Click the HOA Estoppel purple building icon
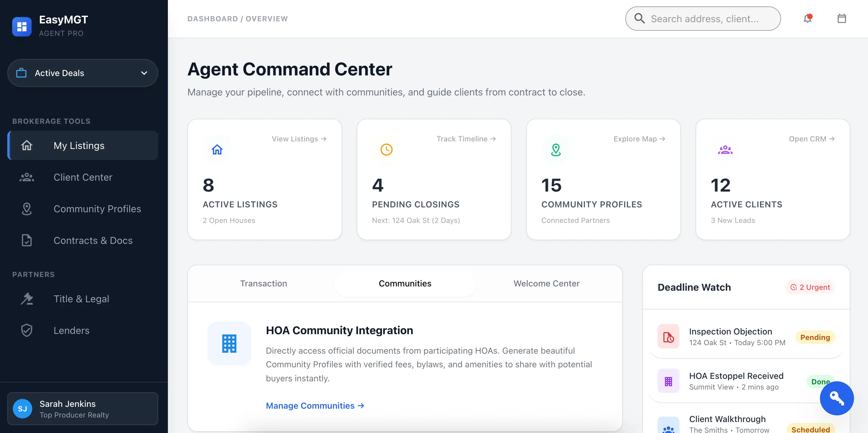The width and height of the screenshot is (868, 433). point(668,381)
